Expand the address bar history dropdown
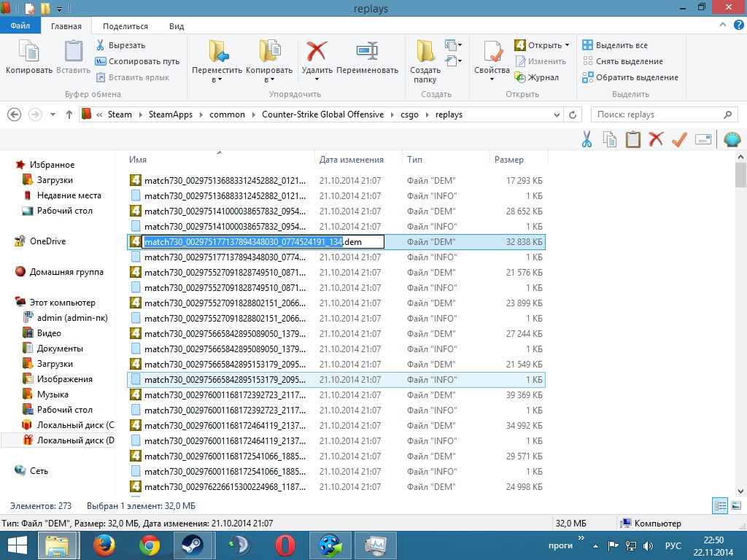This screenshot has width=747, height=560. tap(557, 114)
